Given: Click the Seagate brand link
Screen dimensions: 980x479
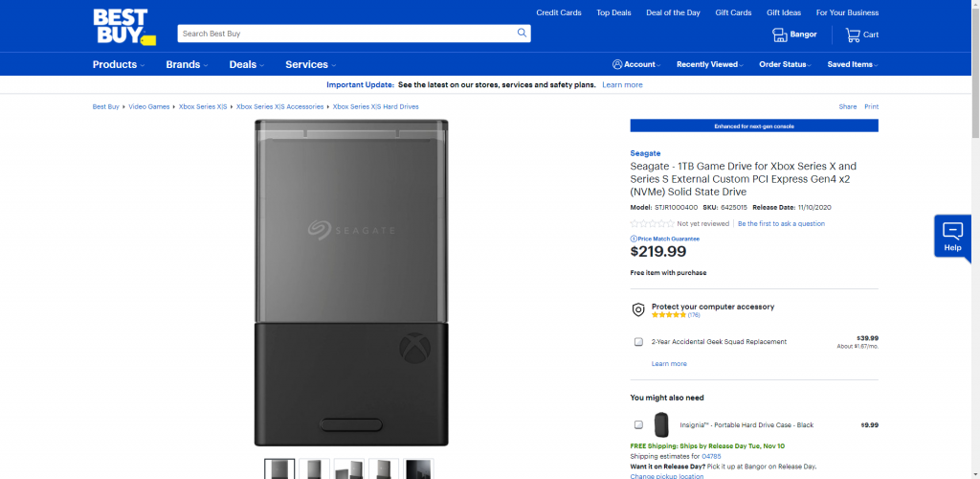Looking at the screenshot, I should pyautogui.click(x=645, y=153).
